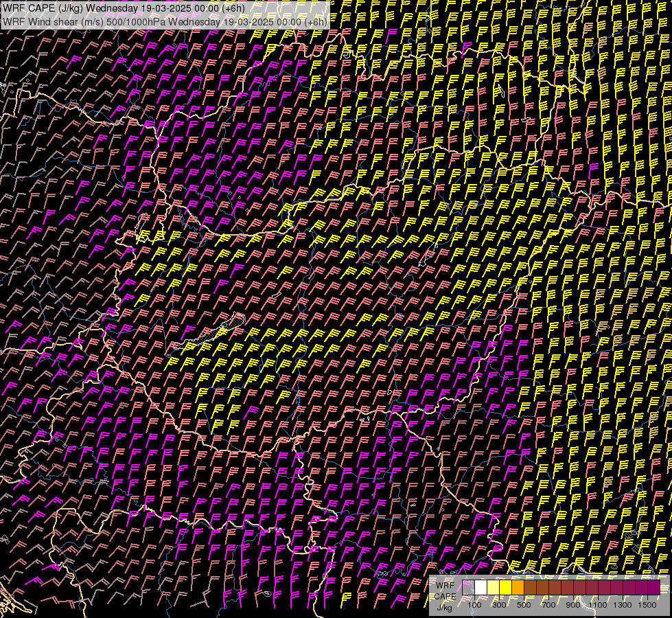This screenshot has height=618, width=672.
Task: Click the orange 400–500 J/kg legend swatch
Action: tap(518, 587)
